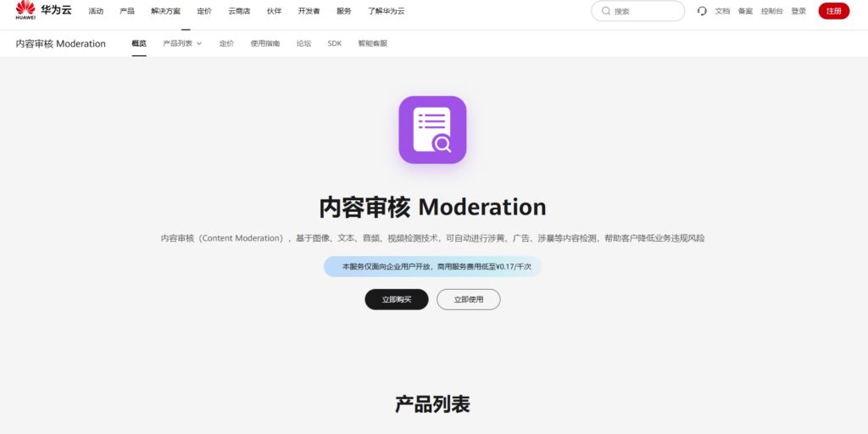Click the Content Moderation description text
Screen dimensions: 868x434
(432, 238)
